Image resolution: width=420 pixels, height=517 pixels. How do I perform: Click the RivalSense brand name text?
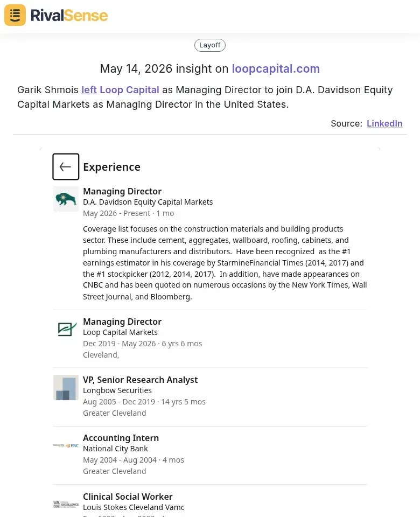click(x=69, y=16)
